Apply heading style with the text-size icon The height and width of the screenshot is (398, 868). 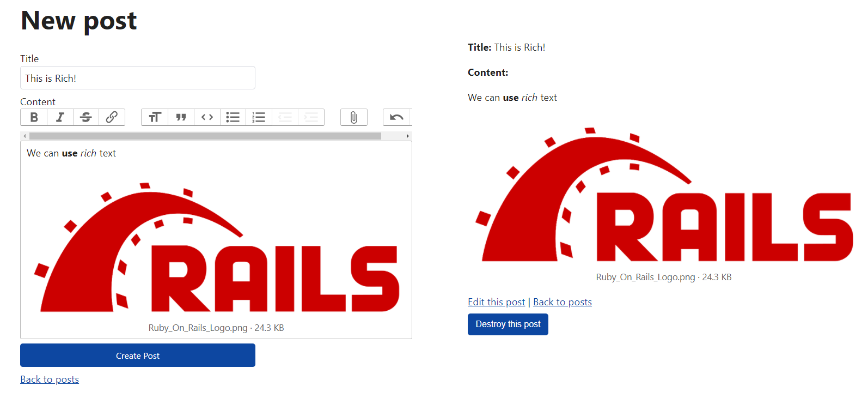click(x=155, y=117)
